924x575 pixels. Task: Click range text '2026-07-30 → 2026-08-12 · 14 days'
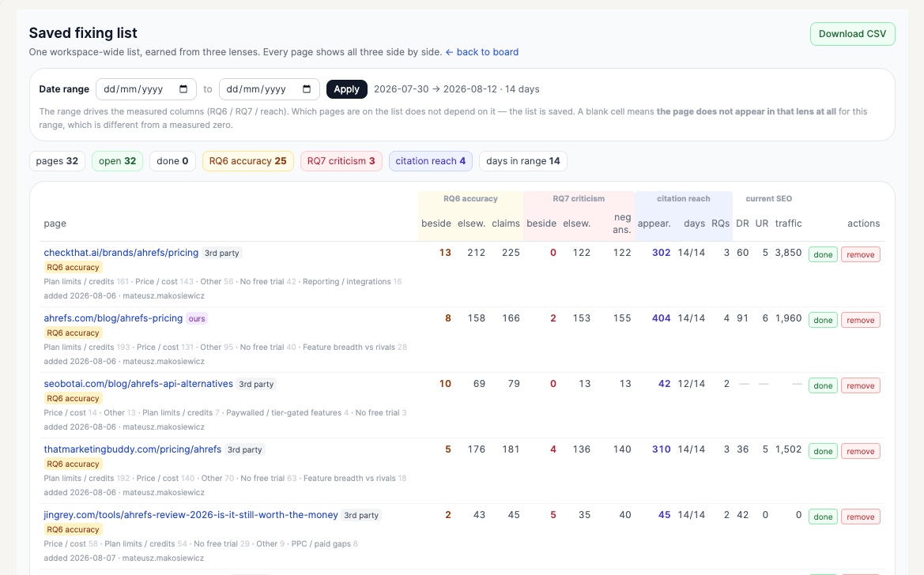pyautogui.click(x=457, y=89)
